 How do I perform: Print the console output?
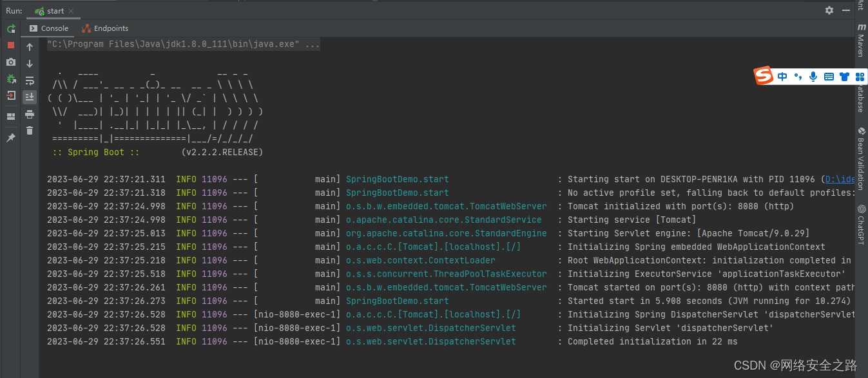30,116
